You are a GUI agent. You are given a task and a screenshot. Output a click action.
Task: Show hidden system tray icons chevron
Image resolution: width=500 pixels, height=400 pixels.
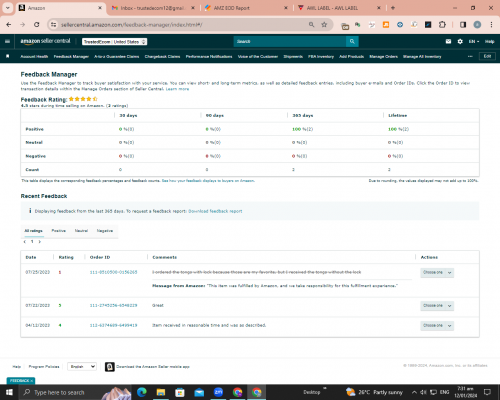tap(414, 392)
